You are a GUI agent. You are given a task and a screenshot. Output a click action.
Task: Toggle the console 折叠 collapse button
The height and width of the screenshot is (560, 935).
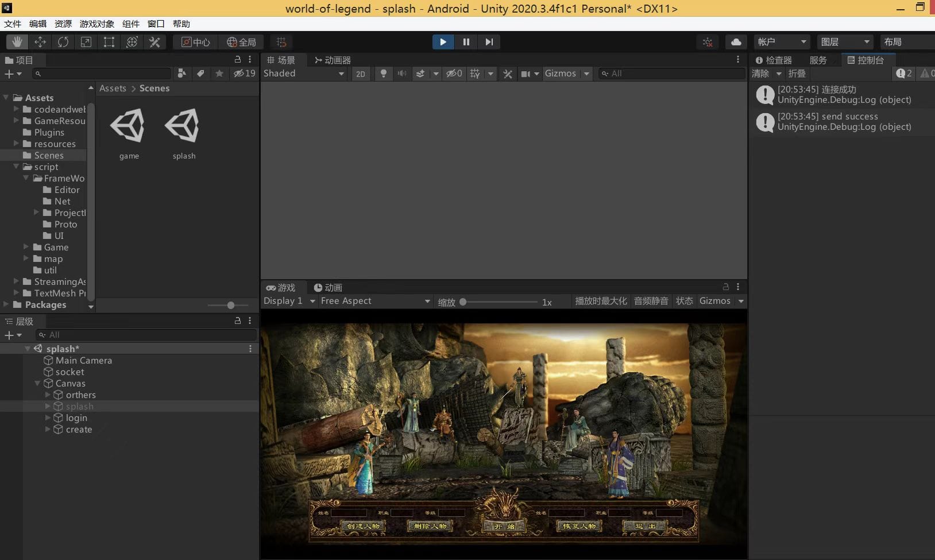click(797, 74)
